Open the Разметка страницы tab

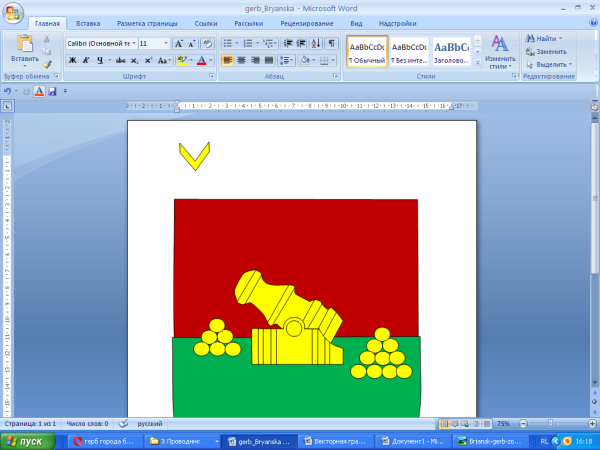[145, 22]
